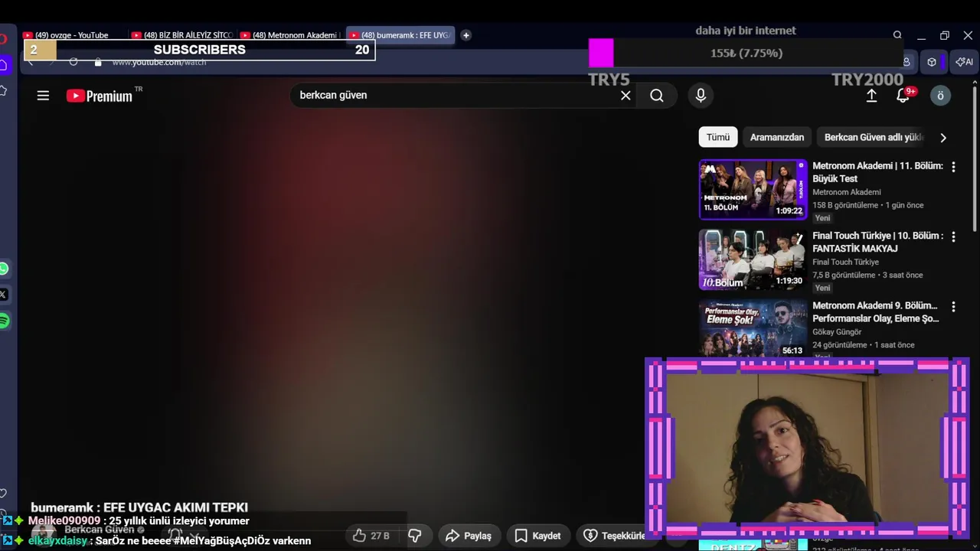The image size is (980, 551).
Task: Show more filter chips with arrow
Action: pos(943,138)
